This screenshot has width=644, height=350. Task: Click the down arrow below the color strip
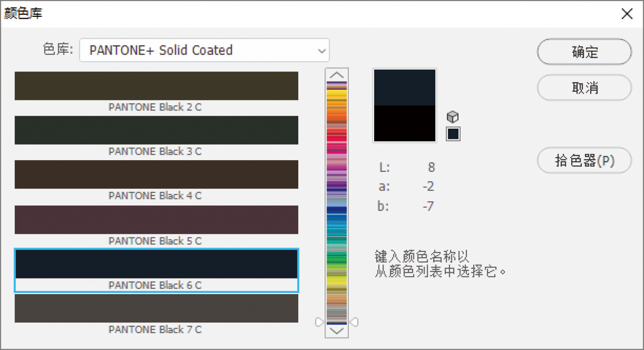tap(337, 331)
